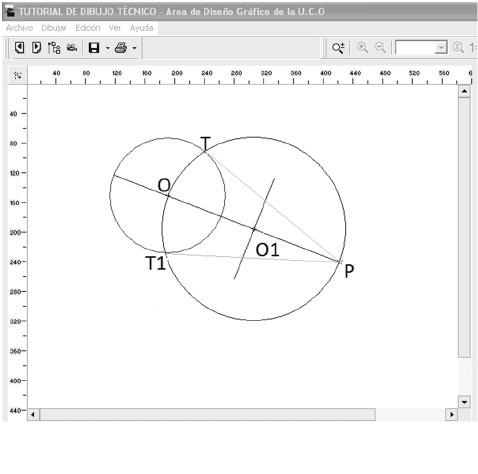Click the zoom 1:1 magnifier icon
478x474 pixels.
458,48
